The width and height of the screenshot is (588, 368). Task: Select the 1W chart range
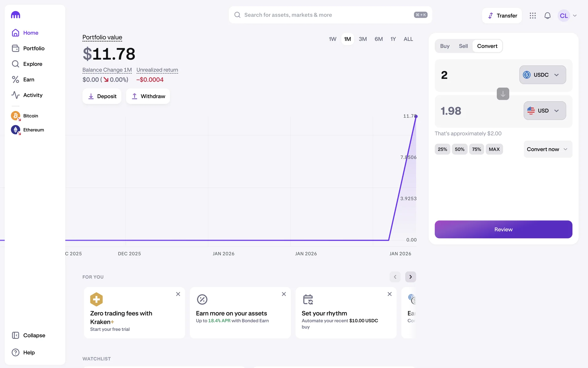pos(332,39)
